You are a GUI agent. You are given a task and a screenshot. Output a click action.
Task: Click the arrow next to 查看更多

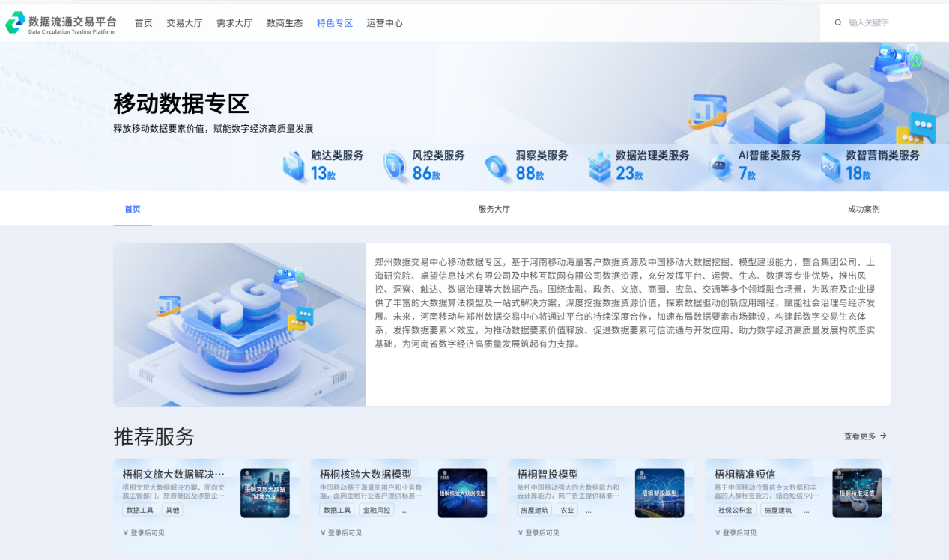pyautogui.click(x=883, y=436)
